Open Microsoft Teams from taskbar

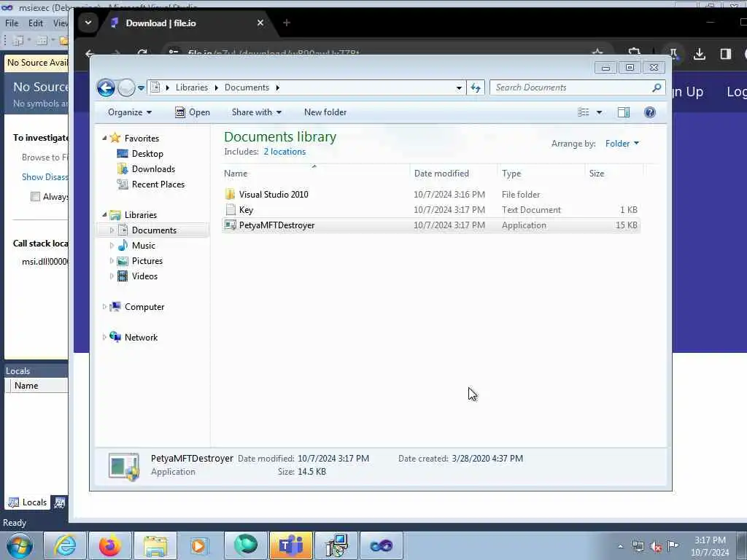(x=291, y=545)
